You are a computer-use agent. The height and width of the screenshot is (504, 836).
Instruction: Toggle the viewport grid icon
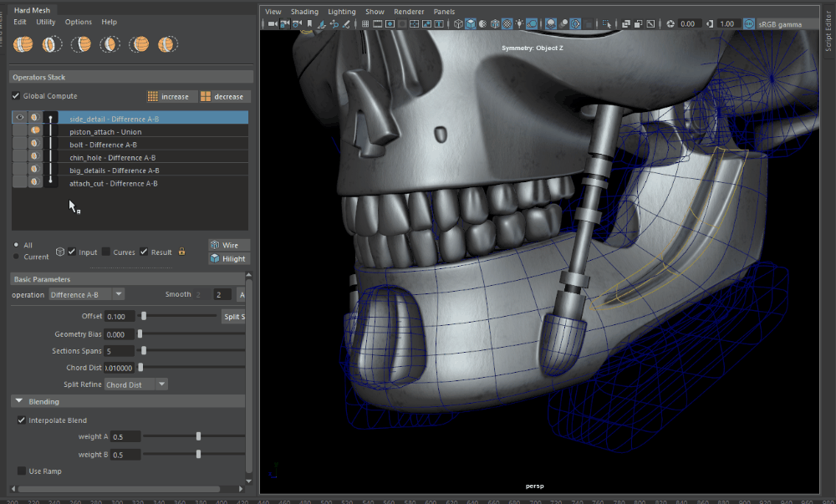pyautogui.click(x=365, y=24)
